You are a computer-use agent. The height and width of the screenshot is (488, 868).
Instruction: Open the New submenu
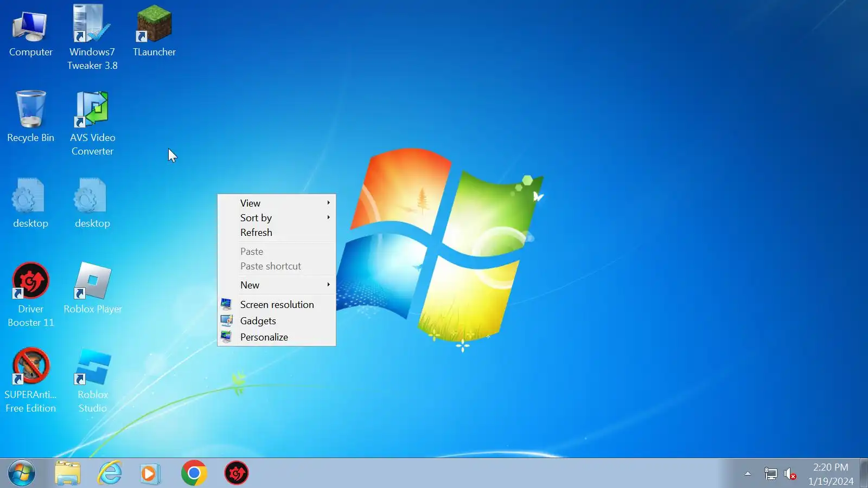pos(277,285)
